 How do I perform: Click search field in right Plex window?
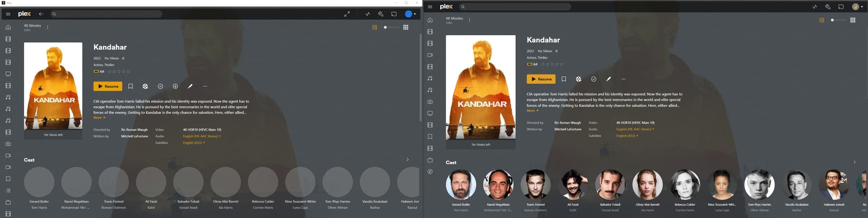[x=515, y=7]
